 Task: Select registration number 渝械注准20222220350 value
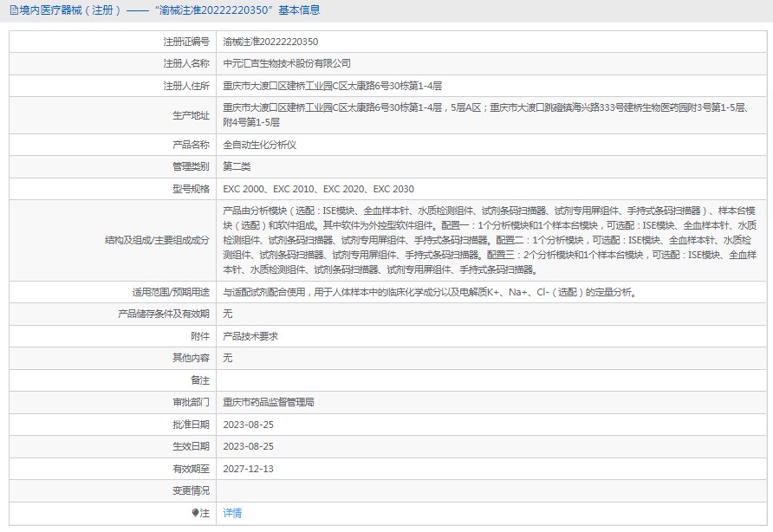[270, 42]
